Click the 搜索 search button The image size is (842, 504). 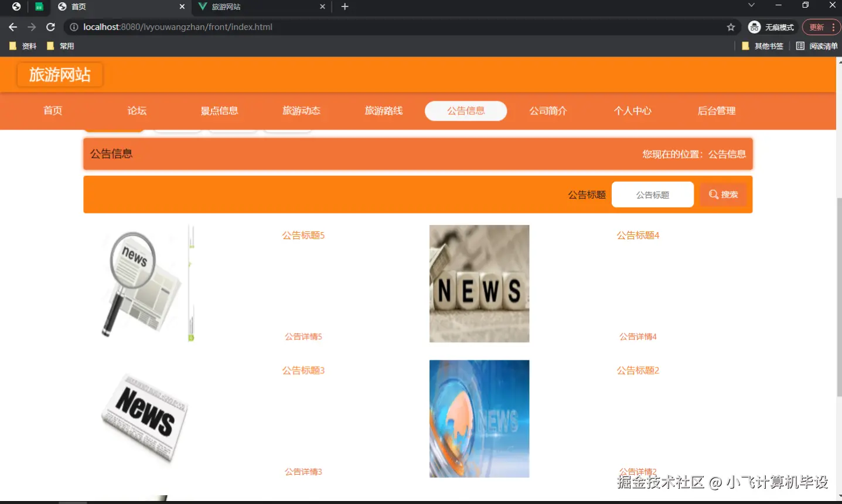click(x=723, y=195)
